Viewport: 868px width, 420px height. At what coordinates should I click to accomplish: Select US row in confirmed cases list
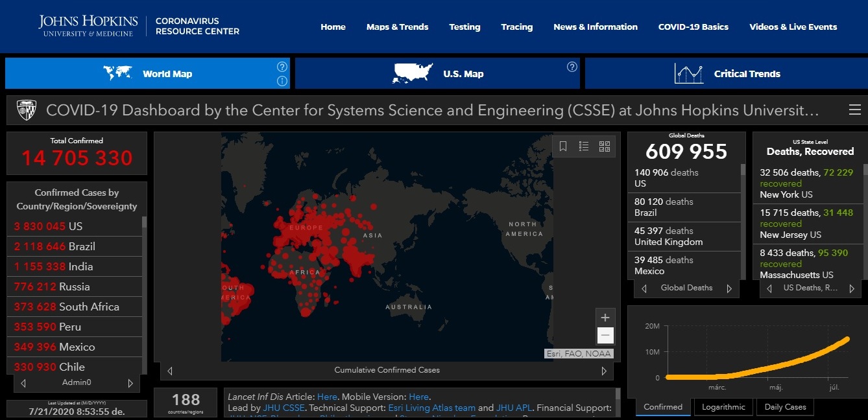point(74,226)
